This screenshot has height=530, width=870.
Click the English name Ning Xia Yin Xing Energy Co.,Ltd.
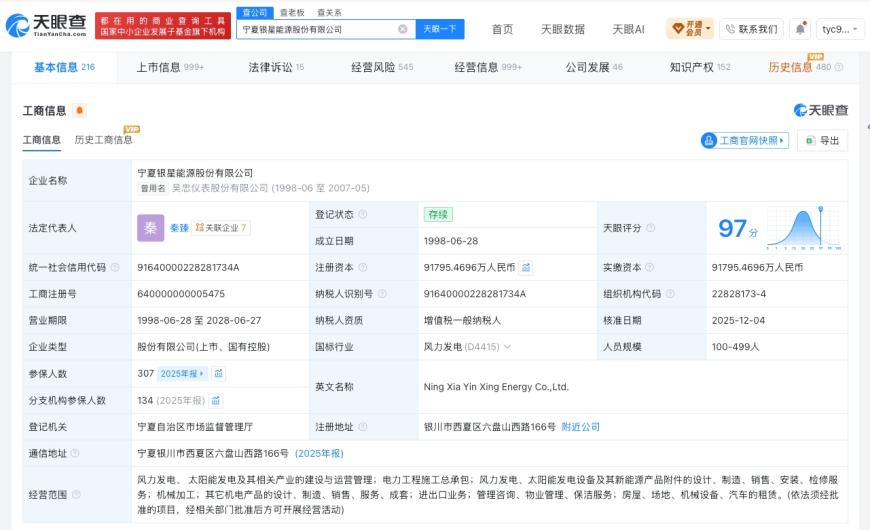496,387
